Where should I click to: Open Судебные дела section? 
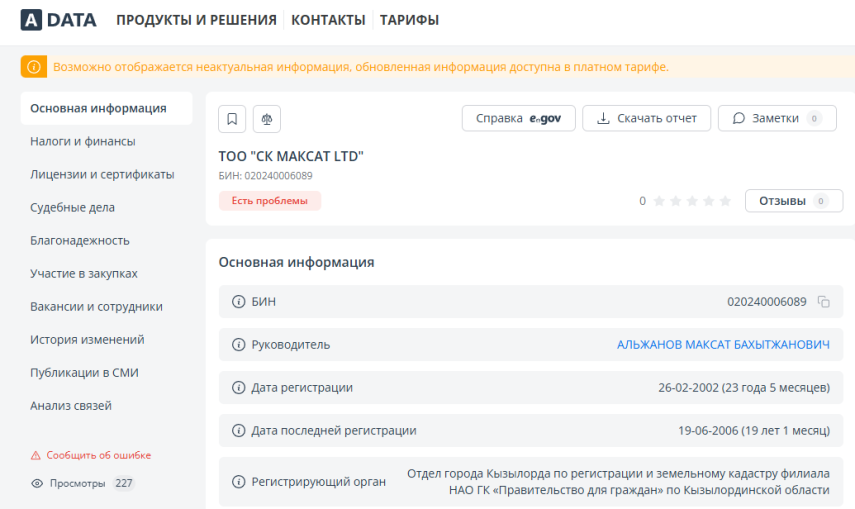pyautogui.click(x=73, y=207)
